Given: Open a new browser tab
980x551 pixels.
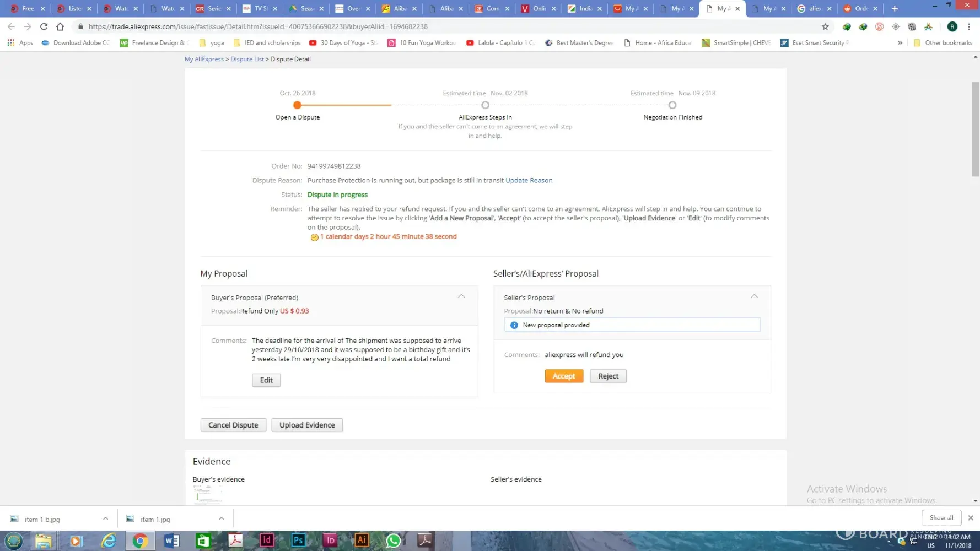Looking at the screenshot, I should click(x=895, y=8).
